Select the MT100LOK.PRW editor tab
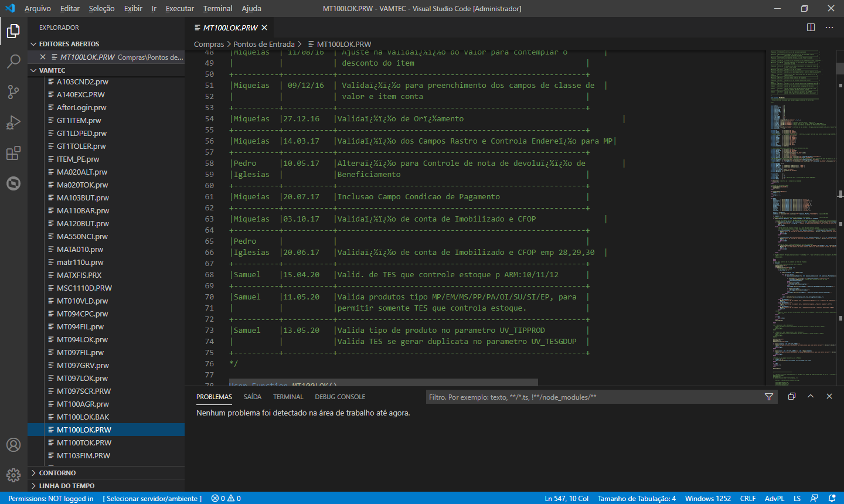 pyautogui.click(x=230, y=28)
